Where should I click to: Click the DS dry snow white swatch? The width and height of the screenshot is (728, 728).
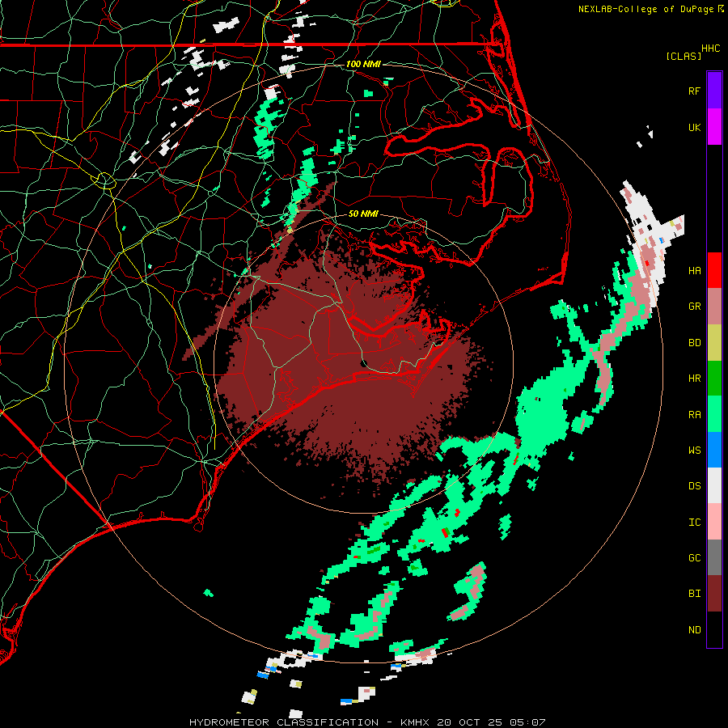point(714,485)
